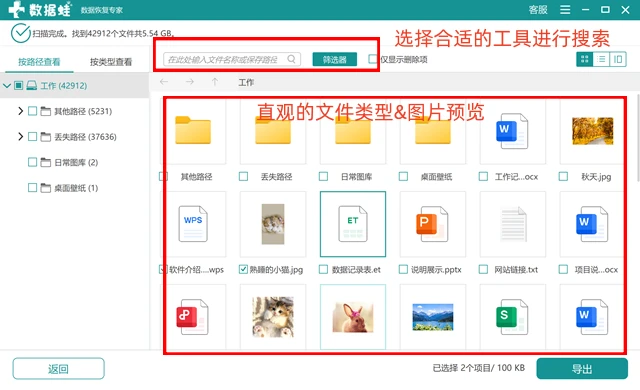Open the hamburger menu in title bar
Image resolution: width=640 pixels, height=390 pixels.
pyautogui.click(x=565, y=10)
